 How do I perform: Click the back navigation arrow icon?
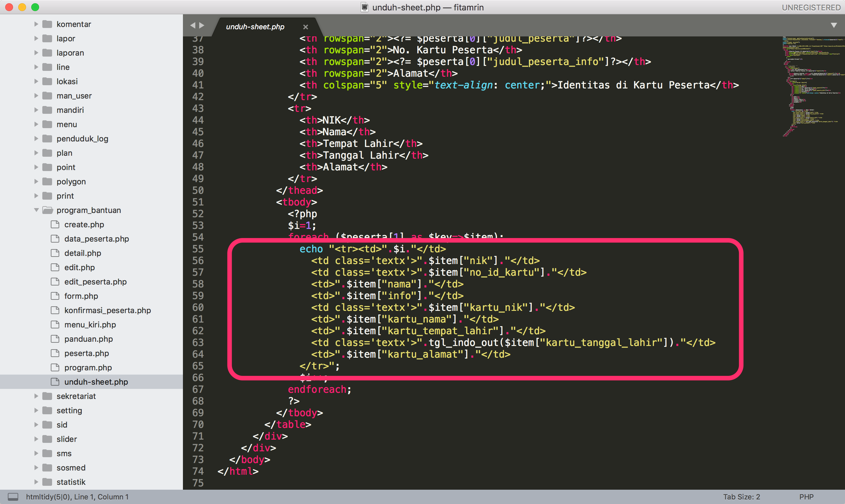[x=194, y=25]
